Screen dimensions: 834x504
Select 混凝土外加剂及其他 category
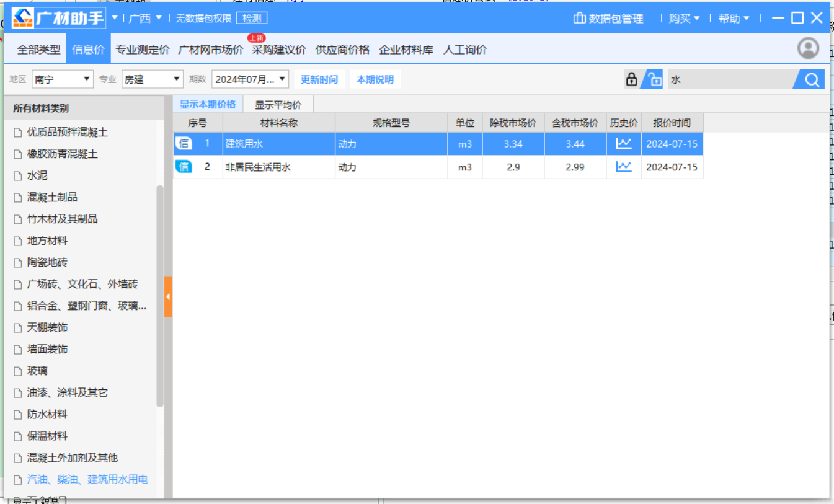(72, 458)
